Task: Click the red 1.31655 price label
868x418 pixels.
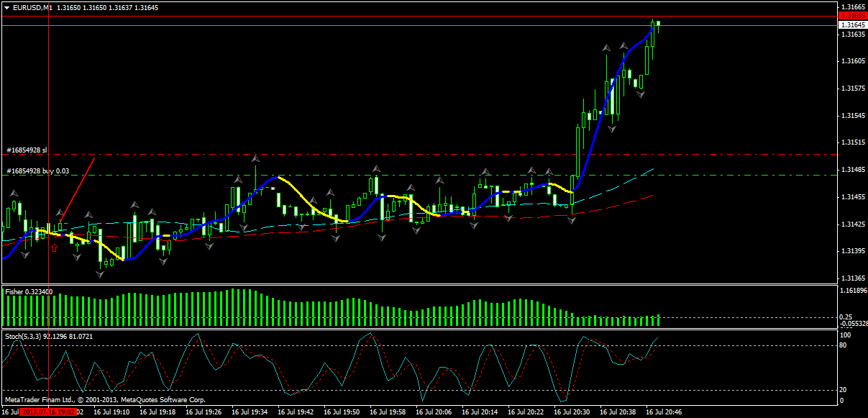Action: 853,15
